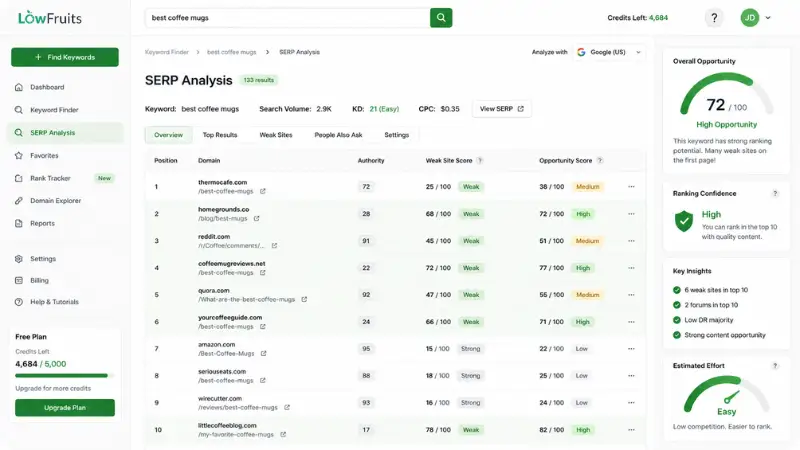Click the search keyword input field
The height and width of the screenshot is (450, 800).
point(288,18)
